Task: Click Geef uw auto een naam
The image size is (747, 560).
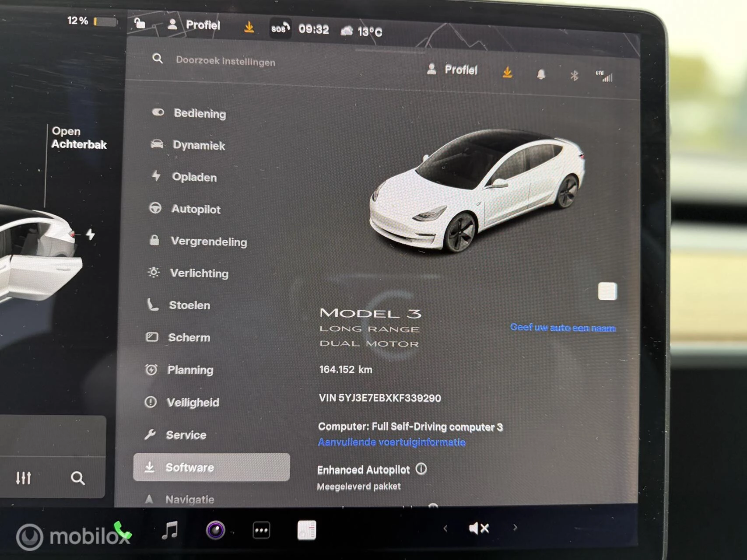Action: tap(563, 327)
